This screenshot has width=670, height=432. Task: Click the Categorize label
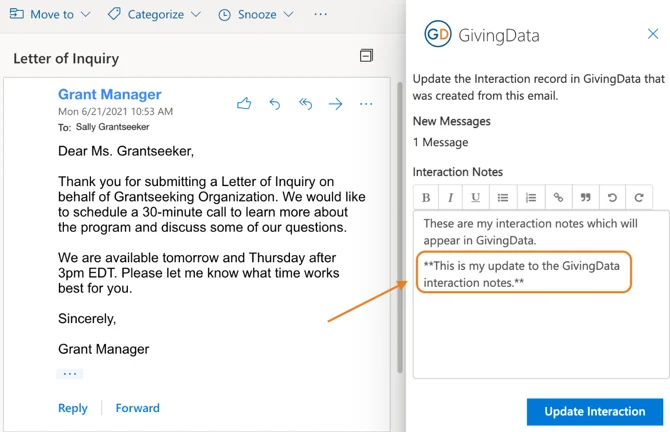click(156, 15)
